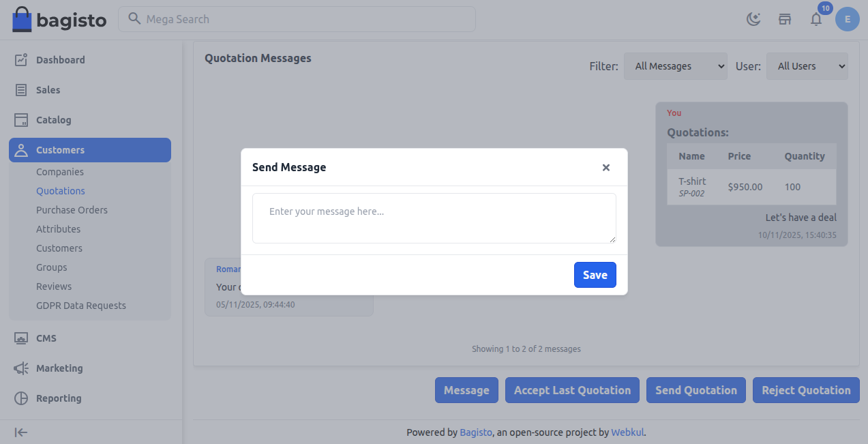The image size is (868, 444).
Task: Open the Webkul link in footer
Action: (627, 432)
